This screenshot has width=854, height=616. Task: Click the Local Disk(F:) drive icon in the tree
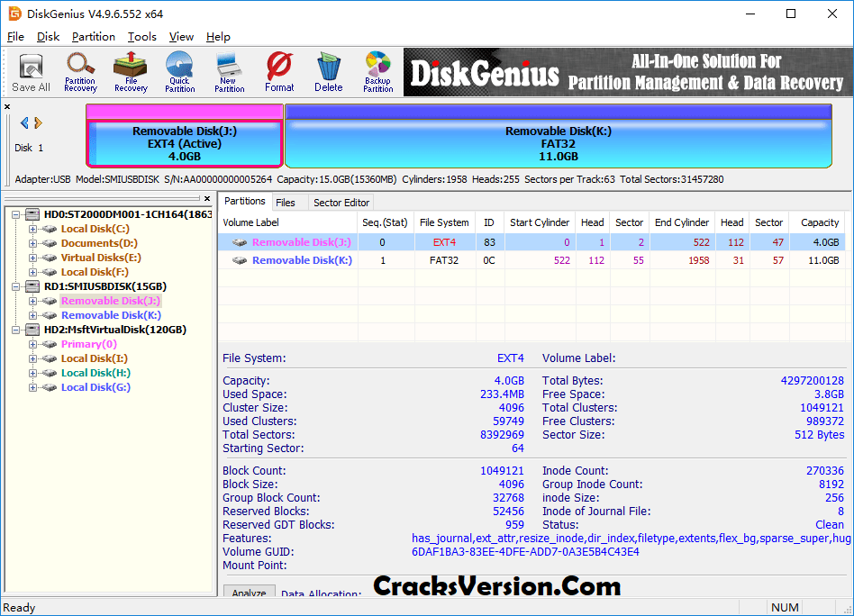[x=50, y=272]
